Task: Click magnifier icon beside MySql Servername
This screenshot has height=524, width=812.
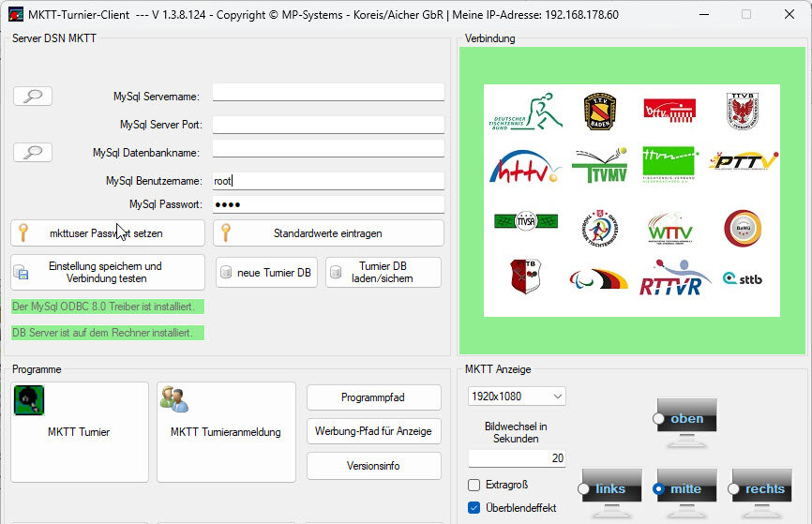Action: 33,96
